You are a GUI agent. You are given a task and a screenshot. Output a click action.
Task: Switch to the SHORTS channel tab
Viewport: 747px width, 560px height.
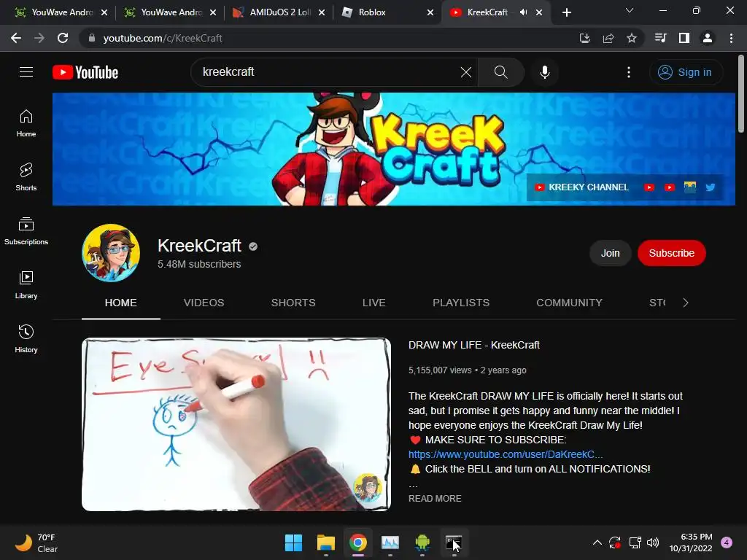pos(293,303)
